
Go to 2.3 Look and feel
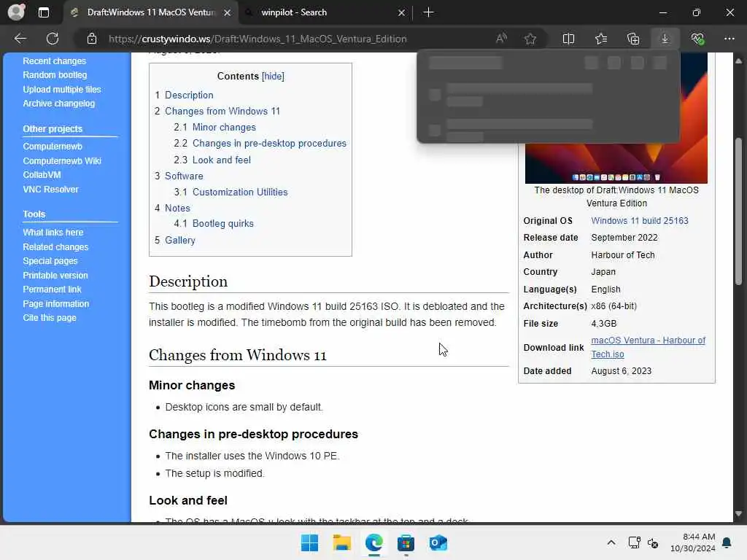coord(212,160)
